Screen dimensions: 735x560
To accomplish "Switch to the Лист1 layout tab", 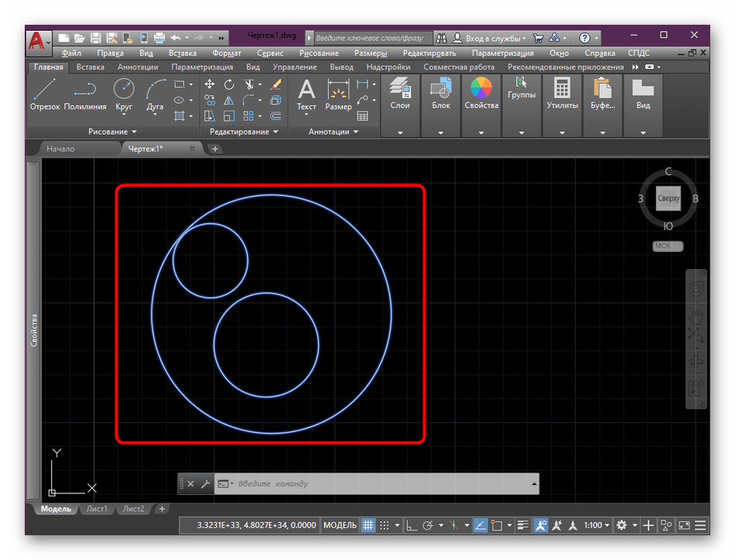I will coord(97,509).
